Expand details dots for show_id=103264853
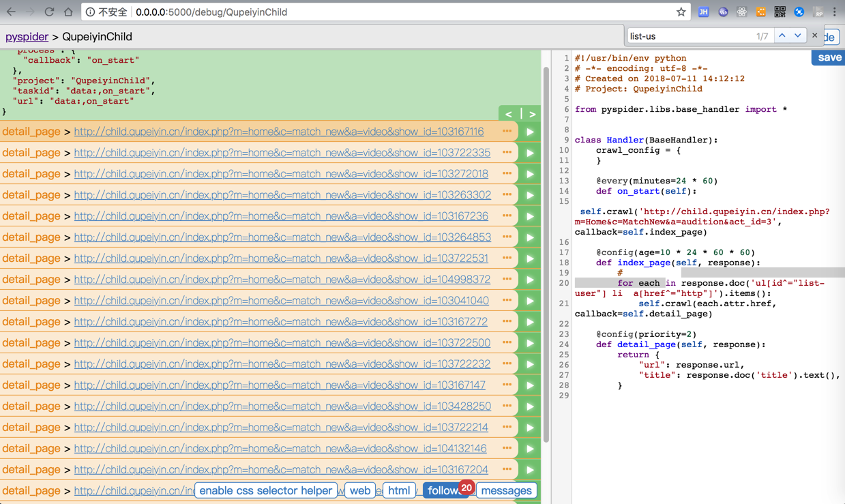This screenshot has height=504, width=845. click(507, 237)
